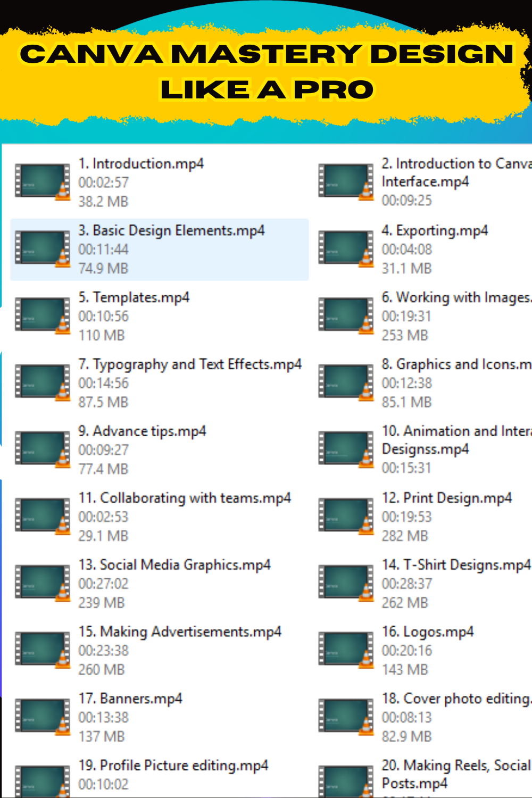Click the size value 38.2 MB
Screen dimensions: 532x798
(x=104, y=202)
